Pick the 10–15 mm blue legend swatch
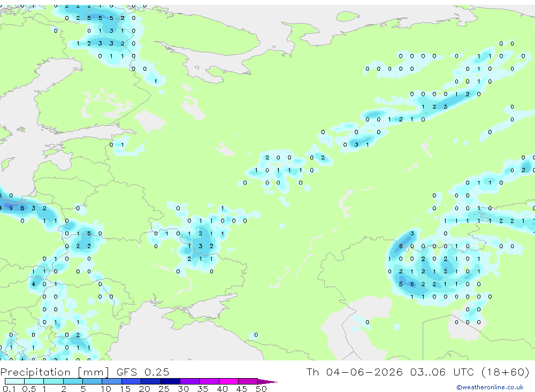535x392 pixels. 112,381
